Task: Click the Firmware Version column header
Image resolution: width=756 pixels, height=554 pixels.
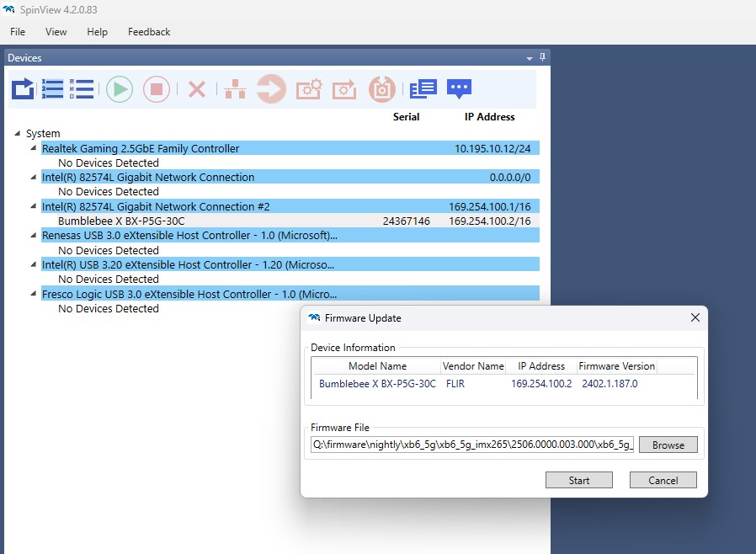Action: click(616, 366)
